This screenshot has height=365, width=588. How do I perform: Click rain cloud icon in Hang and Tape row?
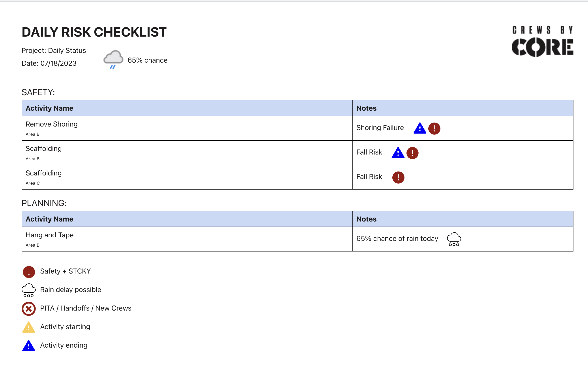[454, 239]
